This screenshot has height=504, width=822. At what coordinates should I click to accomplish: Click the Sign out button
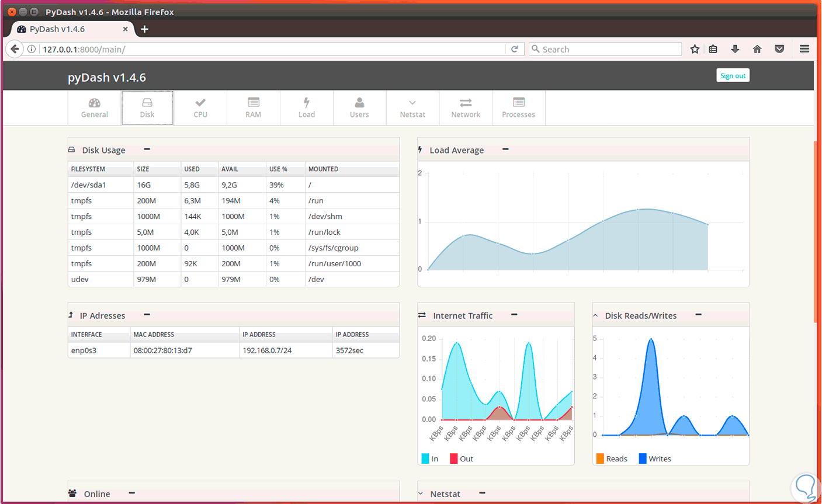(733, 75)
